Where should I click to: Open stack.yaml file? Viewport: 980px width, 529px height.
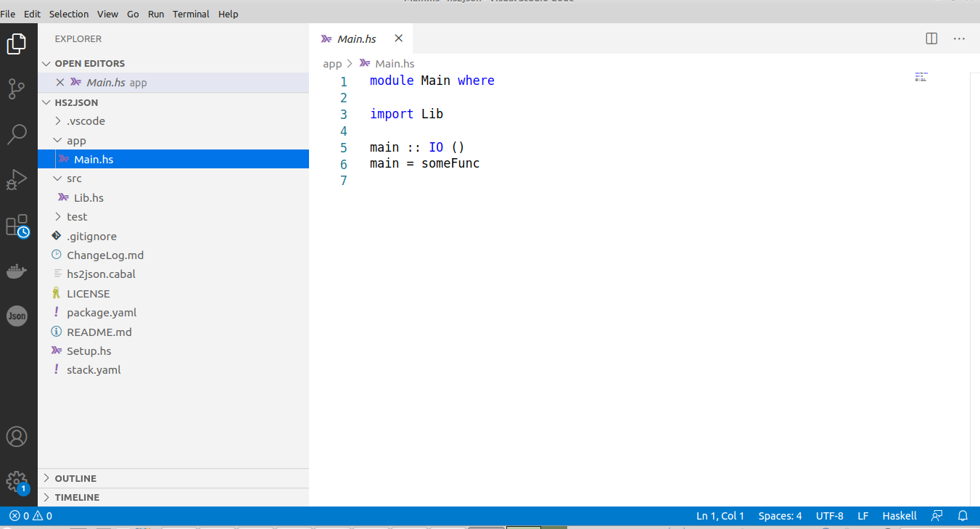pos(173,370)
